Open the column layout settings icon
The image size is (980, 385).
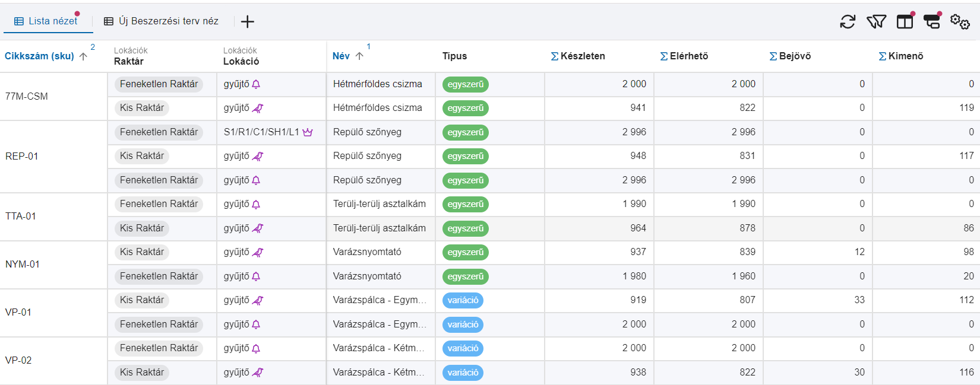[905, 22]
